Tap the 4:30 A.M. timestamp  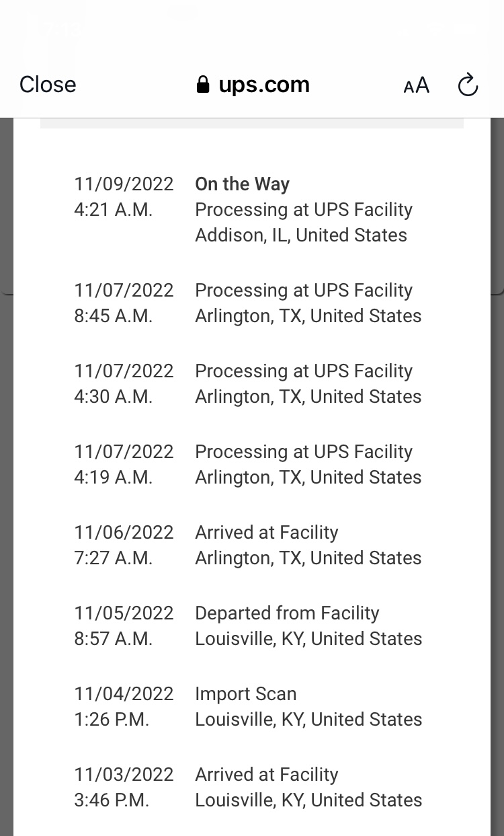pos(113,397)
